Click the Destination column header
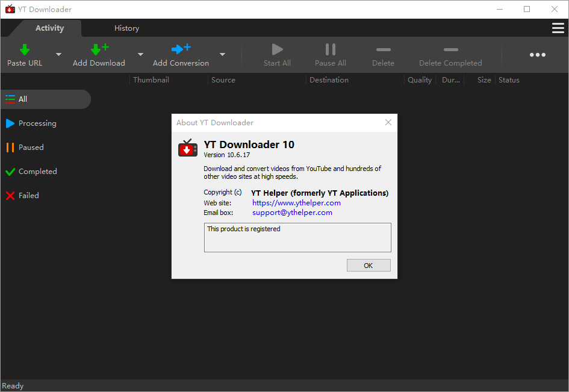This screenshot has height=392, width=569. [329, 80]
